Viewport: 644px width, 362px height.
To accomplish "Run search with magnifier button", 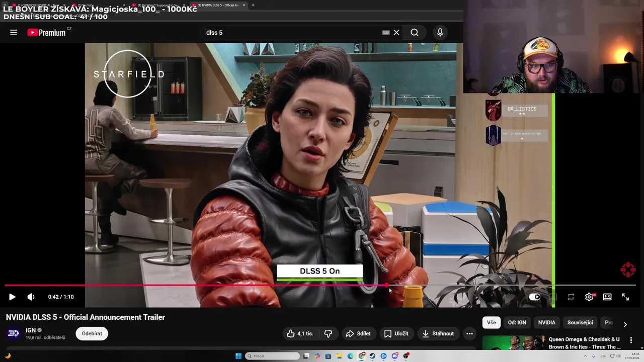I will click(x=415, y=33).
